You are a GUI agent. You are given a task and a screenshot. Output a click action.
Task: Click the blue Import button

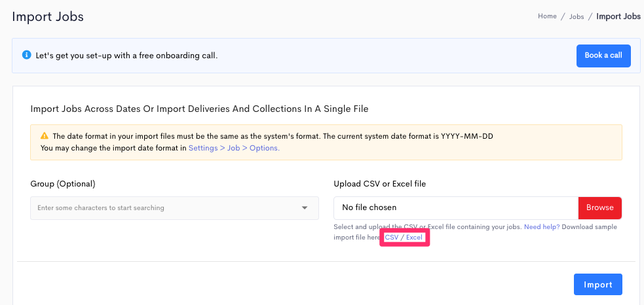point(597,285)
